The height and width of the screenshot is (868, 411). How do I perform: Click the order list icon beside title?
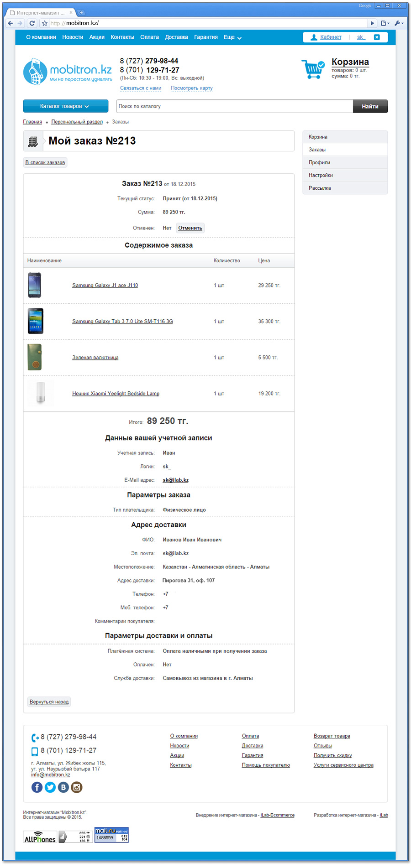tap(33, 141)
